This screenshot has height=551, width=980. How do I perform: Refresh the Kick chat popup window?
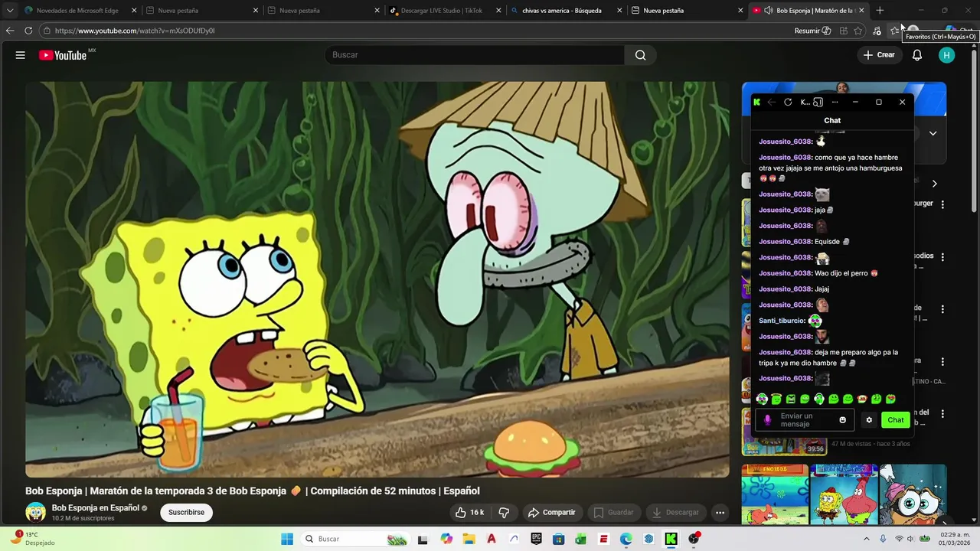click(788, 102)
